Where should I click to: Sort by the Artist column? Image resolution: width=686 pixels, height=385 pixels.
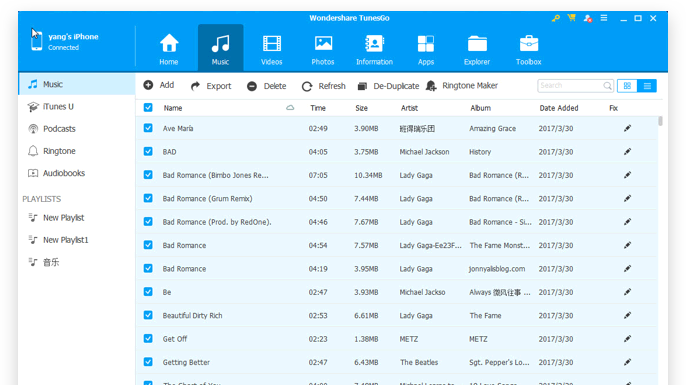pos(410,108)
